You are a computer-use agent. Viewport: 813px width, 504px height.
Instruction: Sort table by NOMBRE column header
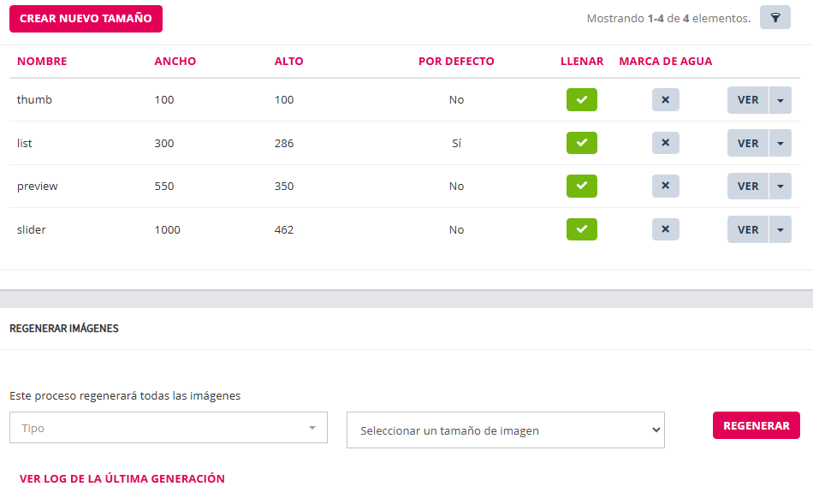[42, 62]
